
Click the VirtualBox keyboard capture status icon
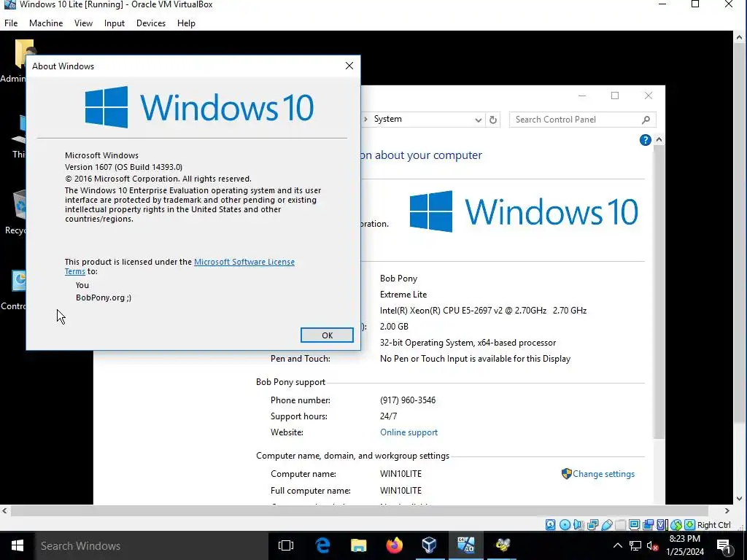click(x=690, y=525)
